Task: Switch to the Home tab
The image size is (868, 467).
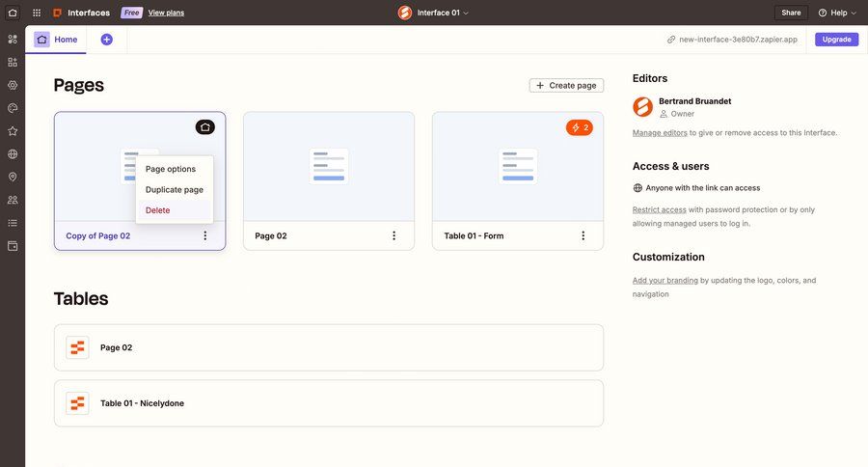Action: tap(56, 40)
